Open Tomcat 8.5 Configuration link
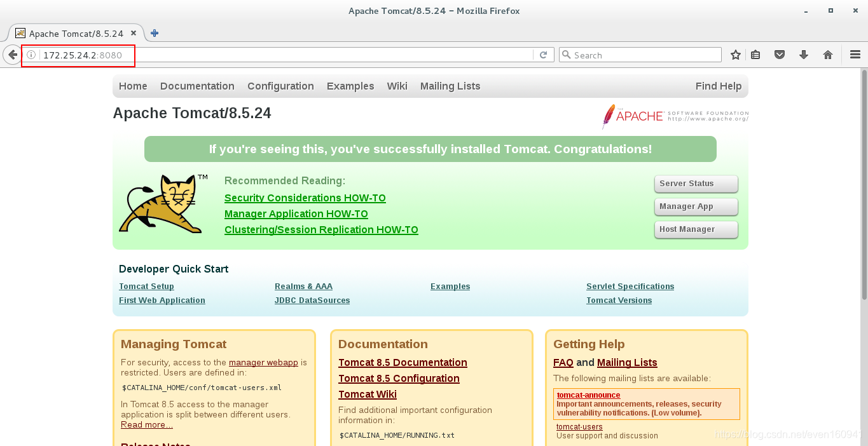The width and height of the screenshot is (868, 446). coord(399,379)
